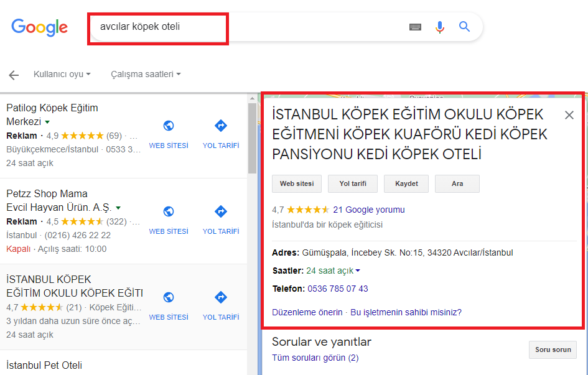
Task: Click the Sorular ve yanıtlar heading
Action: (321, 341)
